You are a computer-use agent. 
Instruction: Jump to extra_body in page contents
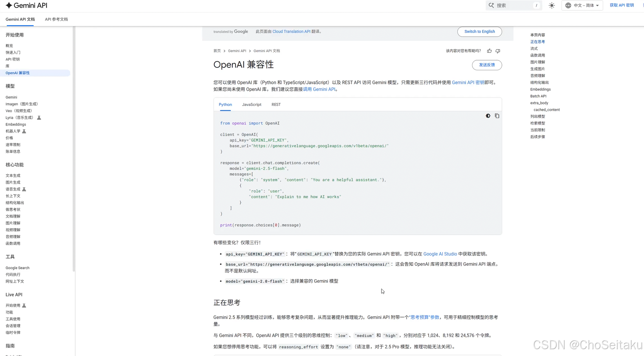[x=539, y=103]
